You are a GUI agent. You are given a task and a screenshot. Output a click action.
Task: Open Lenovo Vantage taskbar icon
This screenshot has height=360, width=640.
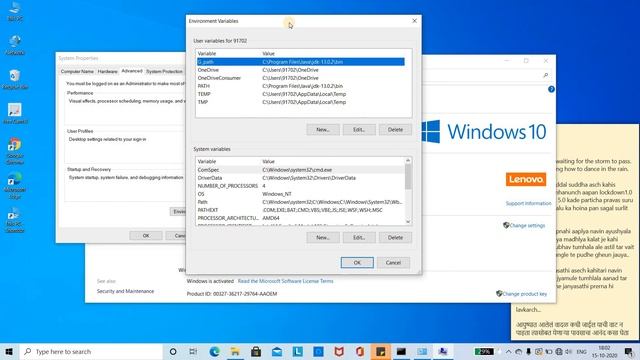click(298, 351)
